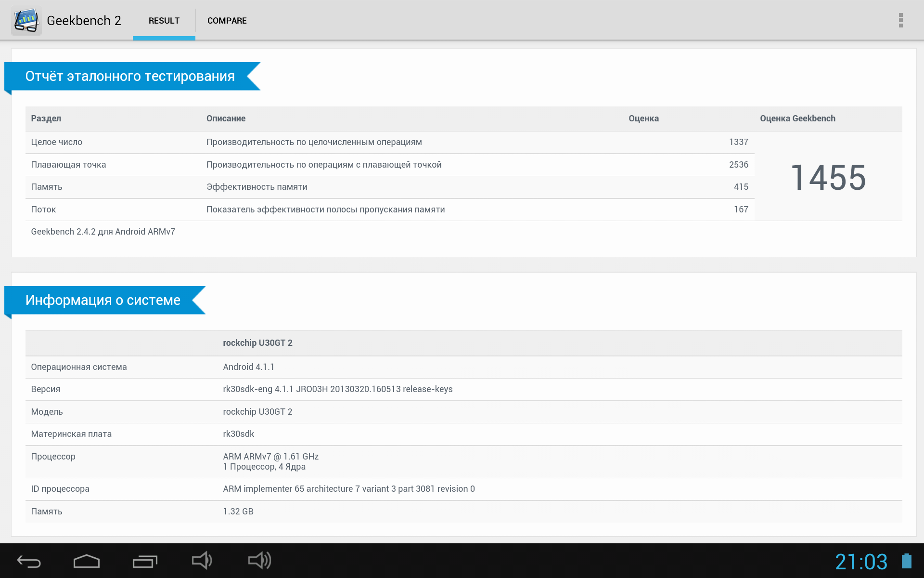Switch to the COMPARE tab

click(227, 21)
